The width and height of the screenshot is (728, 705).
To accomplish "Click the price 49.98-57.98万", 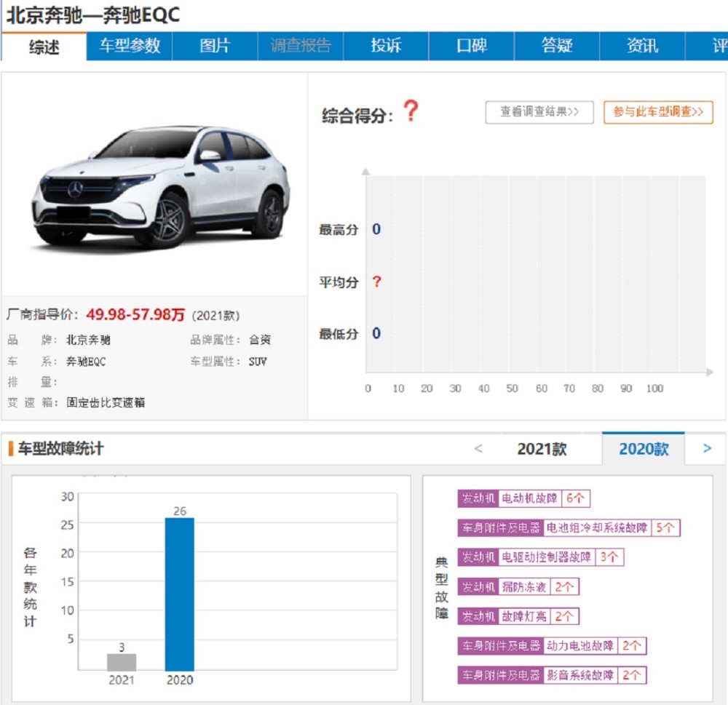I will tap(135, 315).
